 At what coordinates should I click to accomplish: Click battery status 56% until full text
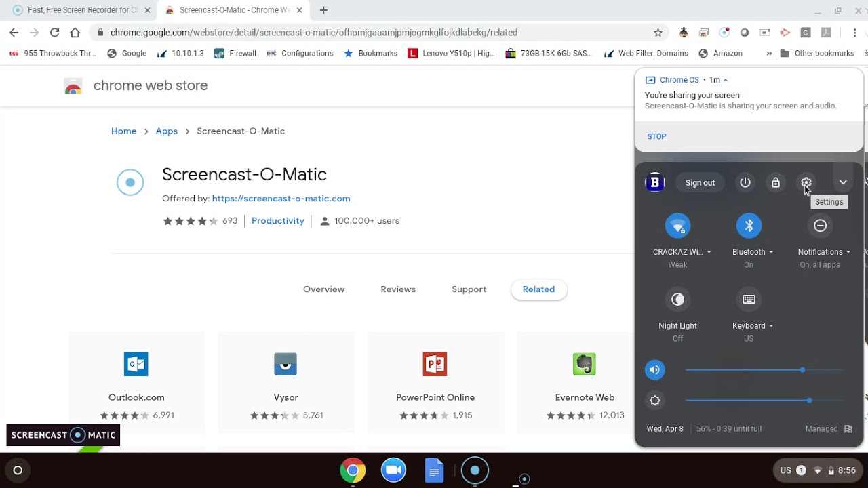pyautogui.click(x=728, y=429)
